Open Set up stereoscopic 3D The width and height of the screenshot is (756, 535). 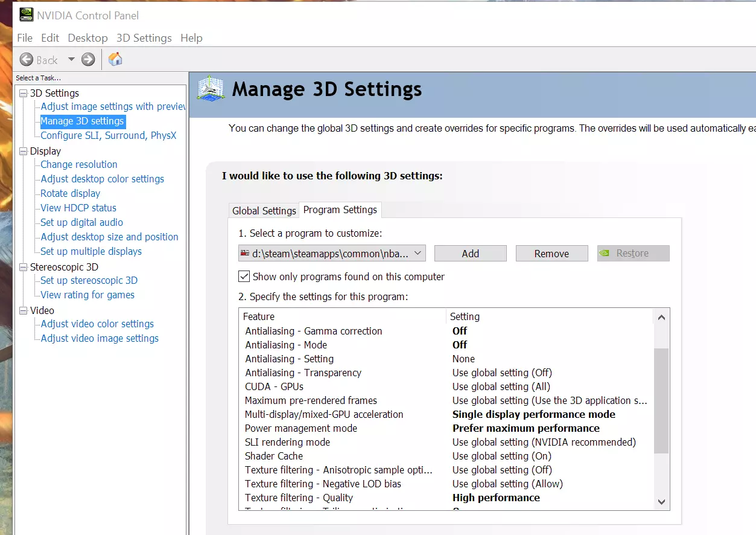coord(89,280)
